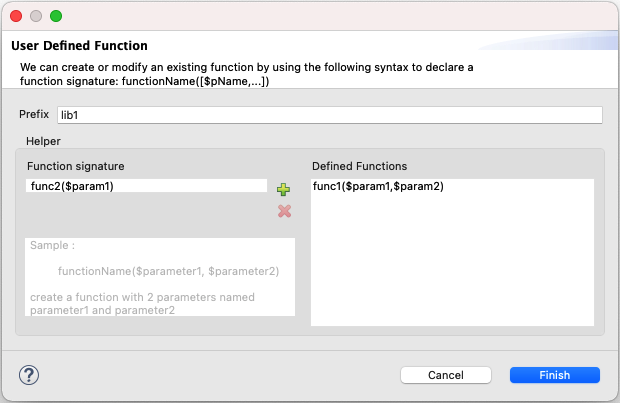Maximize the dialog with the green window button
Image resolution: width=620 pixels, height=403 pixels.
[x=55, y=16]
